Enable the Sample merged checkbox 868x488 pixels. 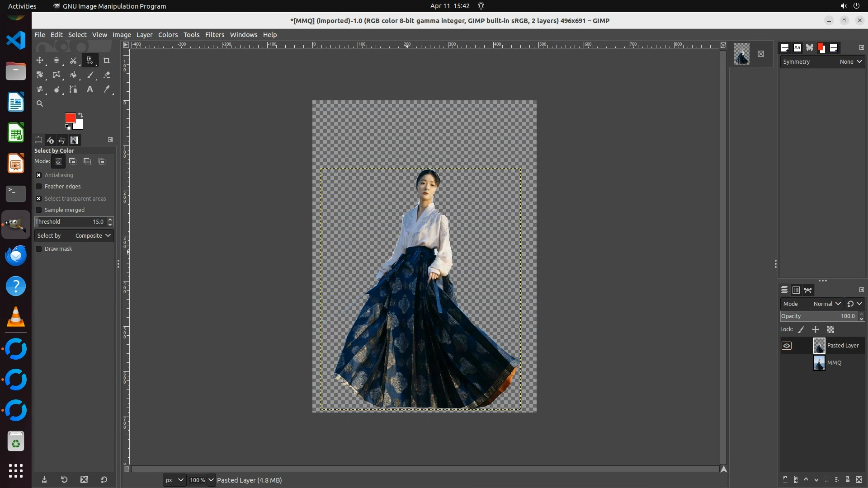click(39, 210)
